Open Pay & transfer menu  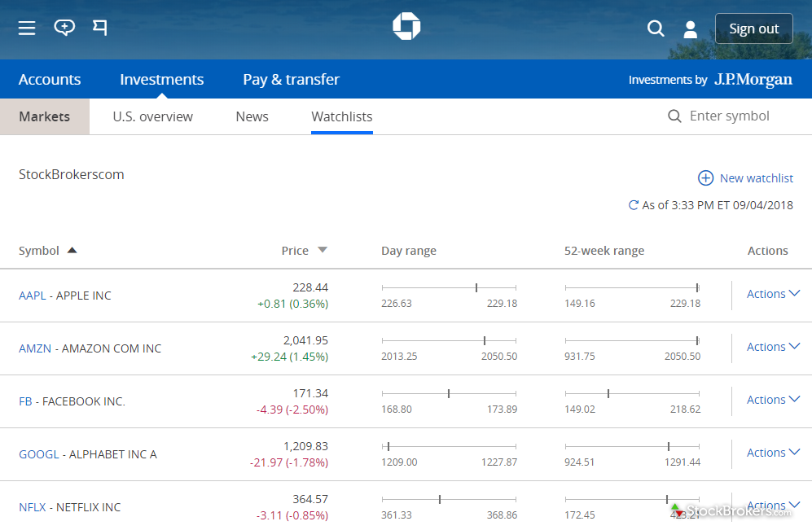click(x=291, y=79)
